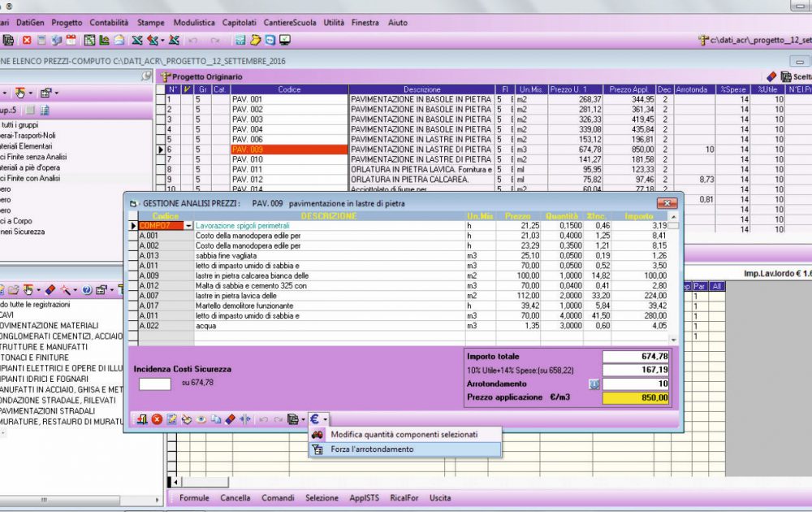Open dropdown arrow next to Euro icon

pyautogui.click(x=326, y=419)
